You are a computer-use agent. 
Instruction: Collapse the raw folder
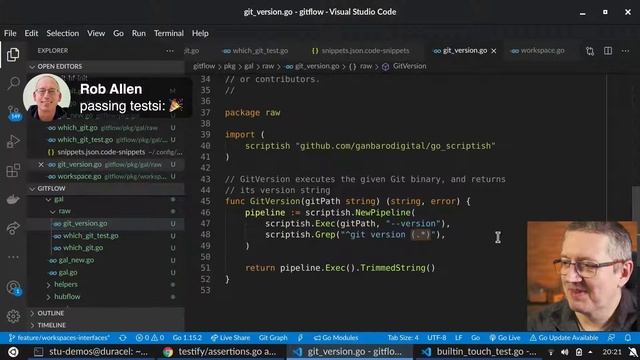tap(53, 211)
